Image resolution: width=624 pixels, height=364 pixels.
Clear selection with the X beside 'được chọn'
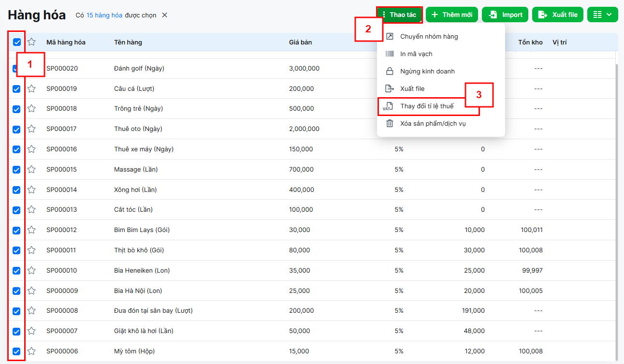(164, 15)
